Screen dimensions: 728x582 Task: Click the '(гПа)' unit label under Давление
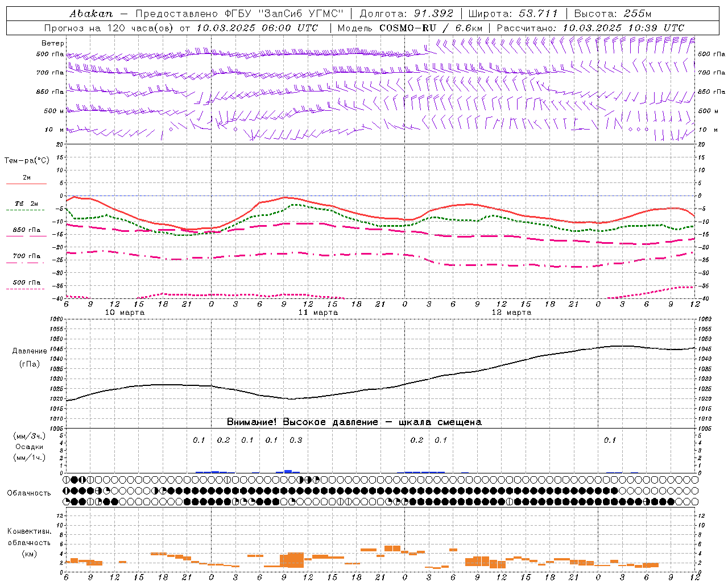[x=29, y=364]
